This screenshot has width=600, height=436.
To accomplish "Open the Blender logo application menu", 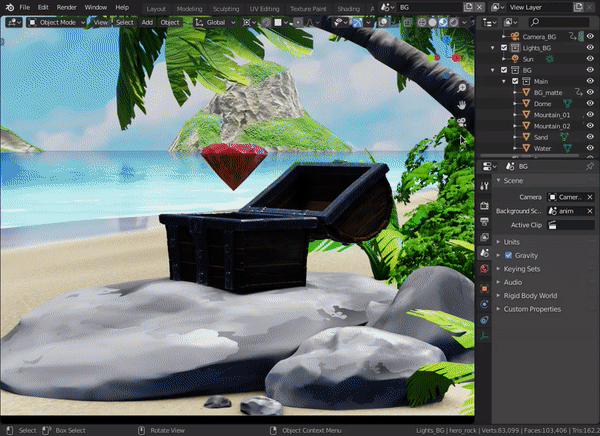I will (x=10, y=7).
